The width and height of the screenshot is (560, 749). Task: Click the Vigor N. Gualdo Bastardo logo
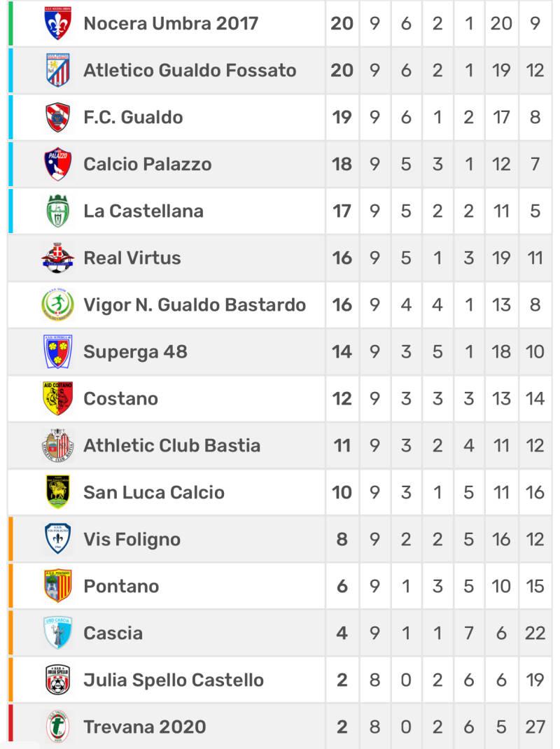click(57, 304)
